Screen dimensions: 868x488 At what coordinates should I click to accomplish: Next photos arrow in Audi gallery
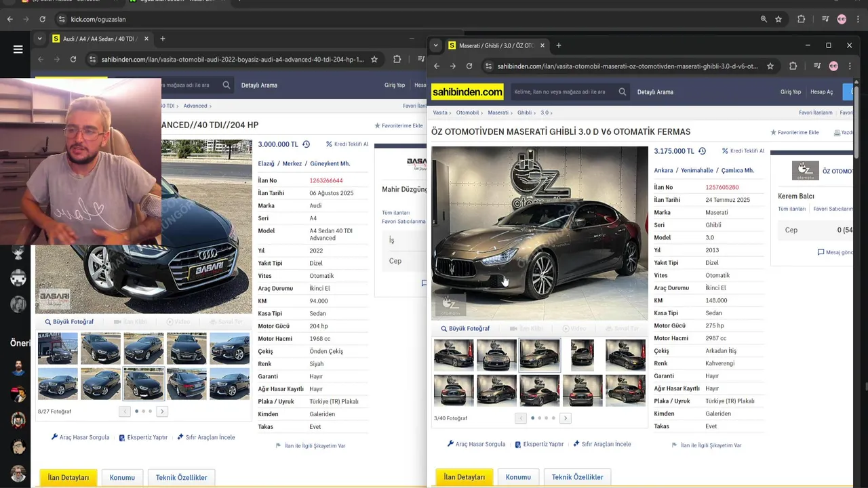coord(162,411)
